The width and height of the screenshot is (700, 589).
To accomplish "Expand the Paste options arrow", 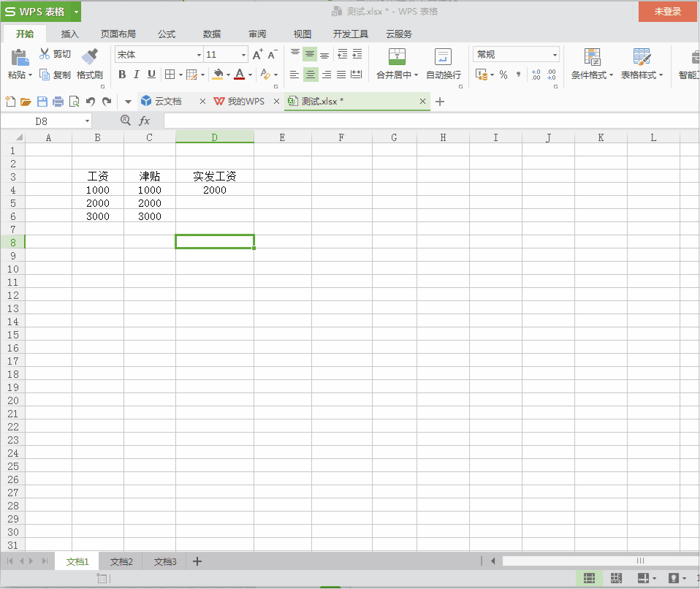I will (31, 75).
